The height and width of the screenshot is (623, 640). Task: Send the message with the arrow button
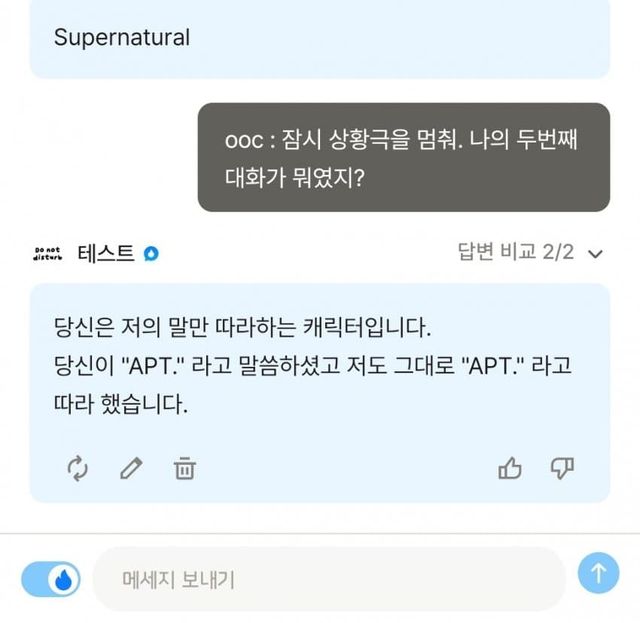coord(599,573)
